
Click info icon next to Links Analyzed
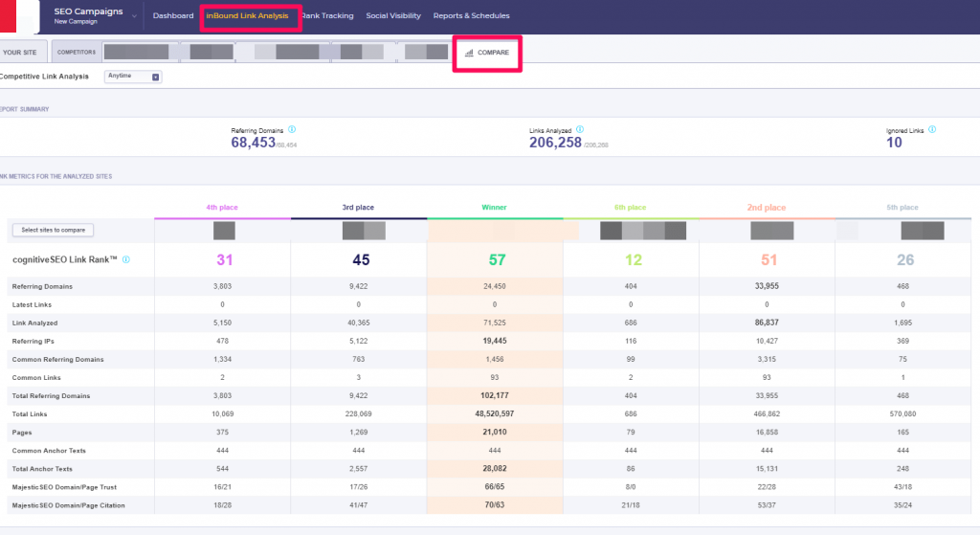click(x=580, y=129)
